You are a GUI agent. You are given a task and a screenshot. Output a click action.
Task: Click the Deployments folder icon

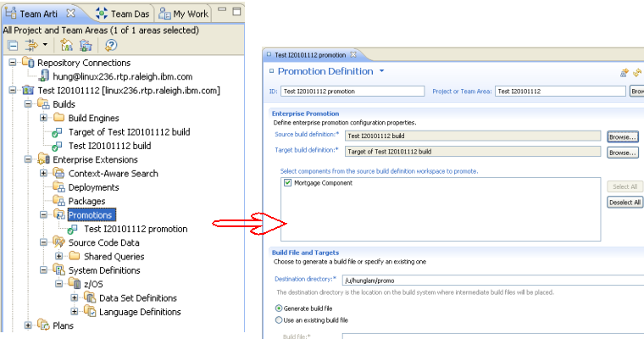59,187
